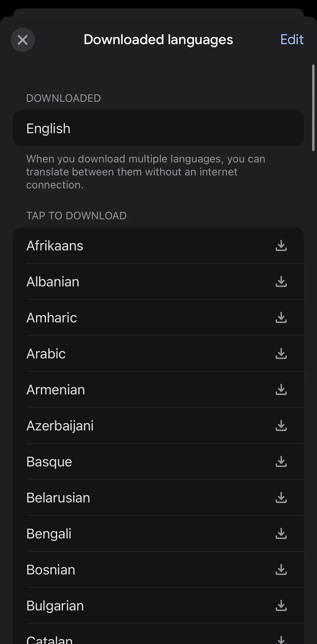Tap the download arrow next to Armenian
The width and height of the screenshot is (317, 644).
[281, 390]
